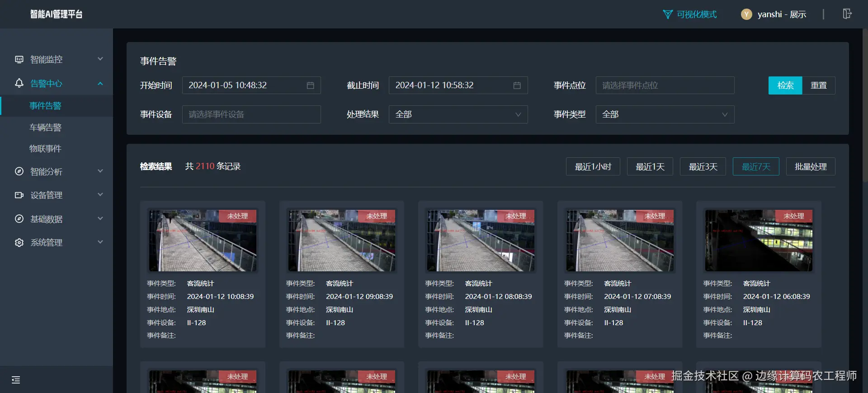This screenshot has height=393, width=868.
Task: Filter by 最近1天
Action: (650, 166)
